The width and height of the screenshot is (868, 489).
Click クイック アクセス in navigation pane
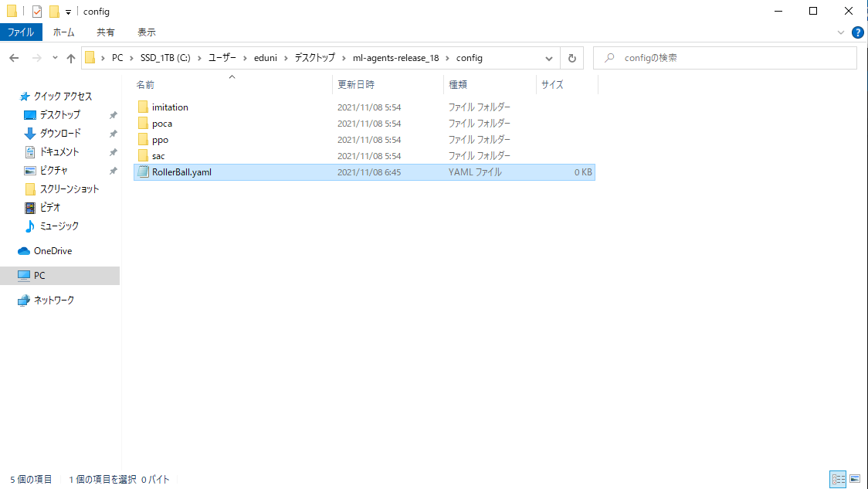point(63,97)
